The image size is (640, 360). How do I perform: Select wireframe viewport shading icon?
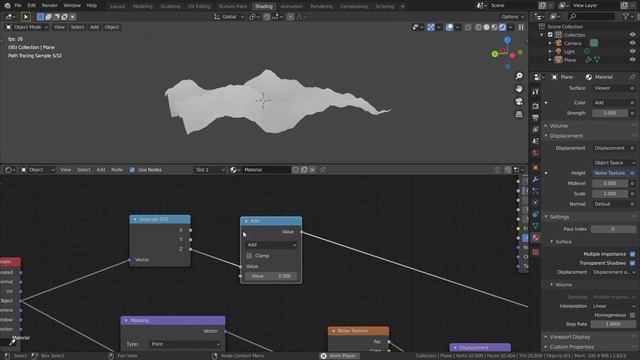[x=478, y=27]
